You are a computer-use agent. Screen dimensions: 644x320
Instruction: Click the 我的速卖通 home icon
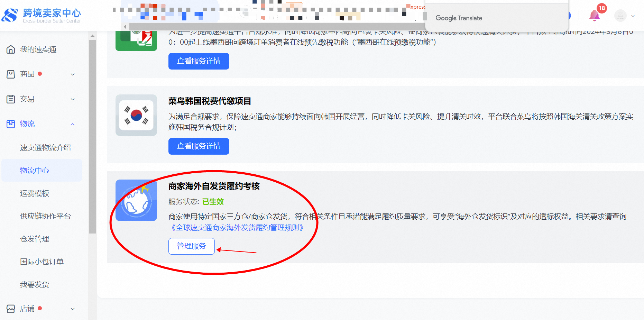click(x=11, y=49)
